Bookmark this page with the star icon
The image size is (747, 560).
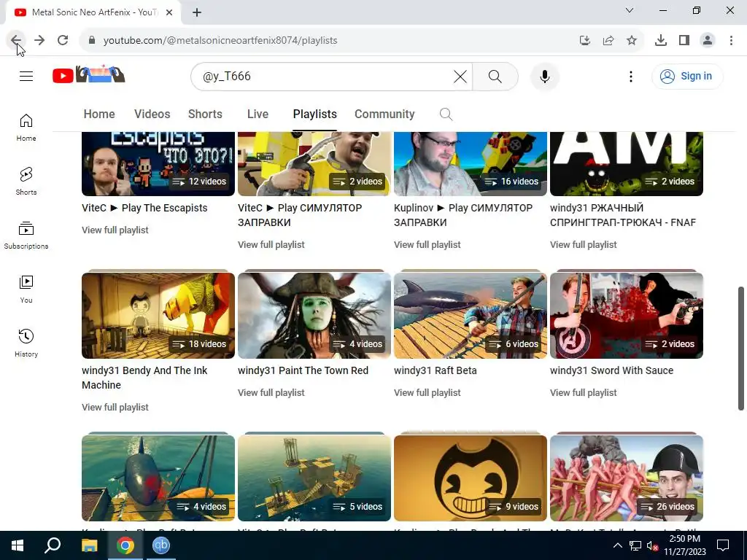coord(632,41)
